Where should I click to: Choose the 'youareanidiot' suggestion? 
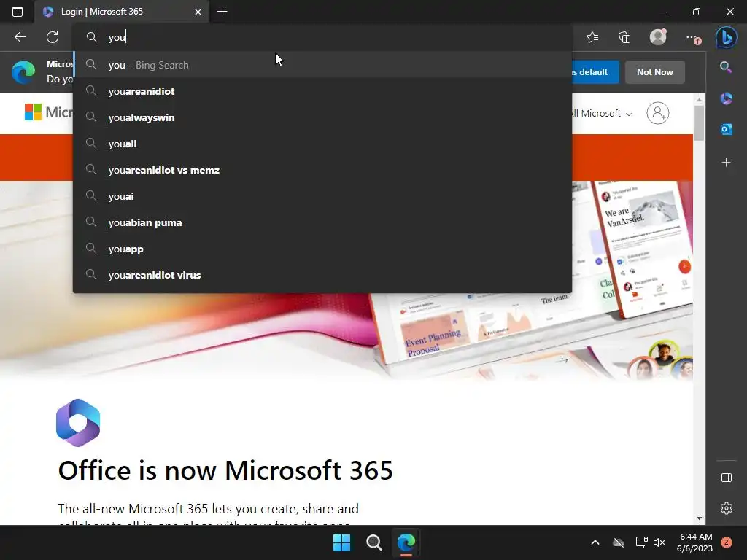tap(322, 91)
